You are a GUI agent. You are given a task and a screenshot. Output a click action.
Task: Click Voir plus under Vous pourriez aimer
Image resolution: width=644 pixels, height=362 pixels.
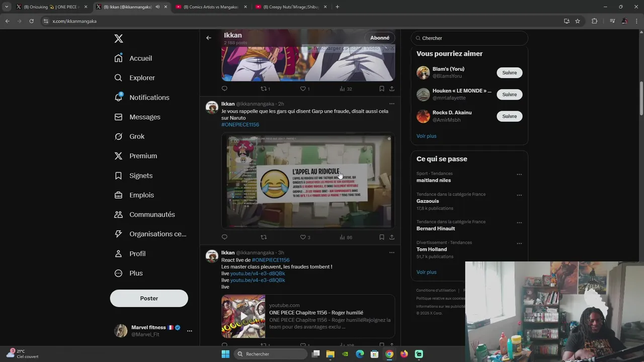[426, 136]
